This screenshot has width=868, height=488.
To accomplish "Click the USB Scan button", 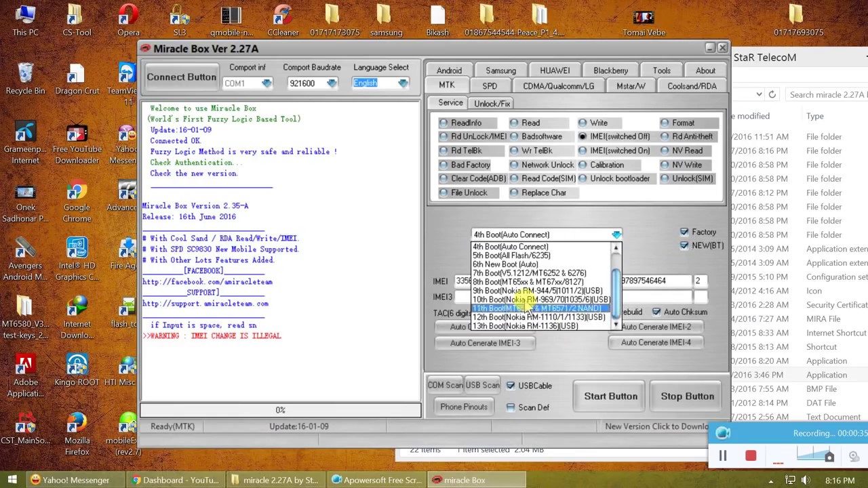I will pyautogui.click(x=482, y=385).
